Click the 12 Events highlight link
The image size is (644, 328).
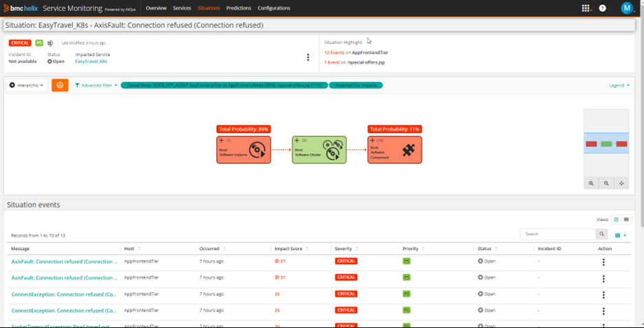[334, 52]
